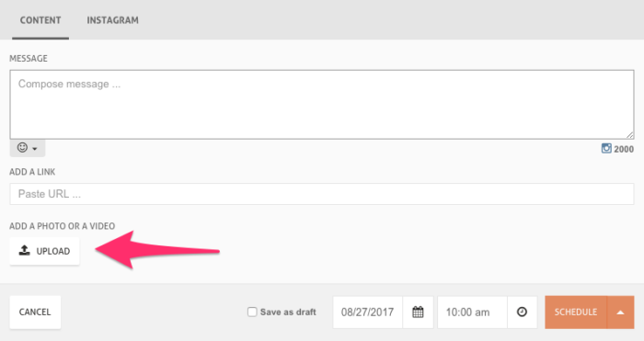This screenshot has width=644, height=341.
Task: Switch to the Content tab
Action: tap(40, 20)
